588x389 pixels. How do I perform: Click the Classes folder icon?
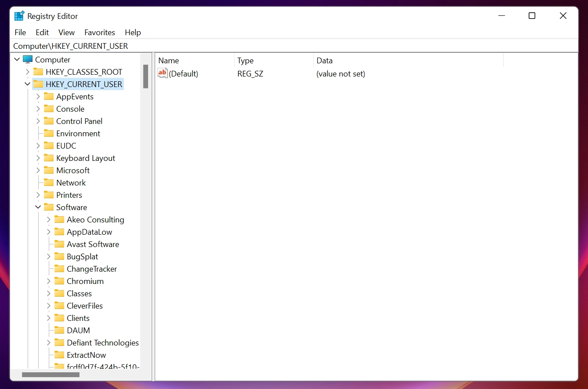pos(59,293)
